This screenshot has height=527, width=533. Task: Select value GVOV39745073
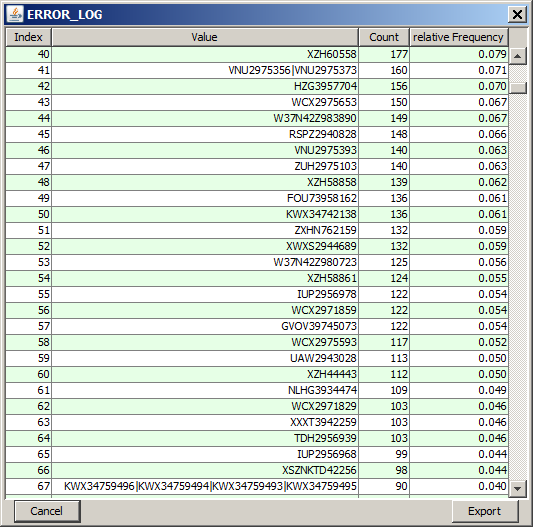point(205,326)
